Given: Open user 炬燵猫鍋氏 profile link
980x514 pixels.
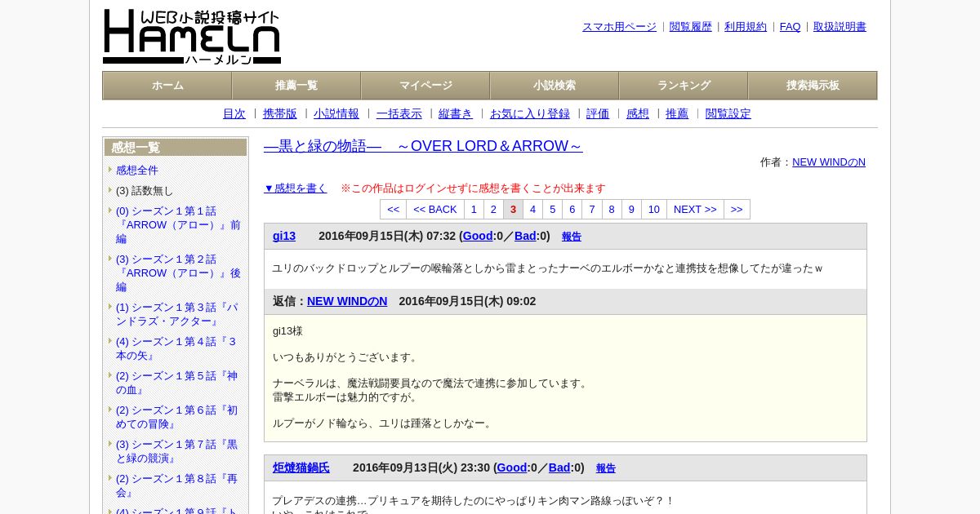Looking at the screenshot, I should pos(301,468).
